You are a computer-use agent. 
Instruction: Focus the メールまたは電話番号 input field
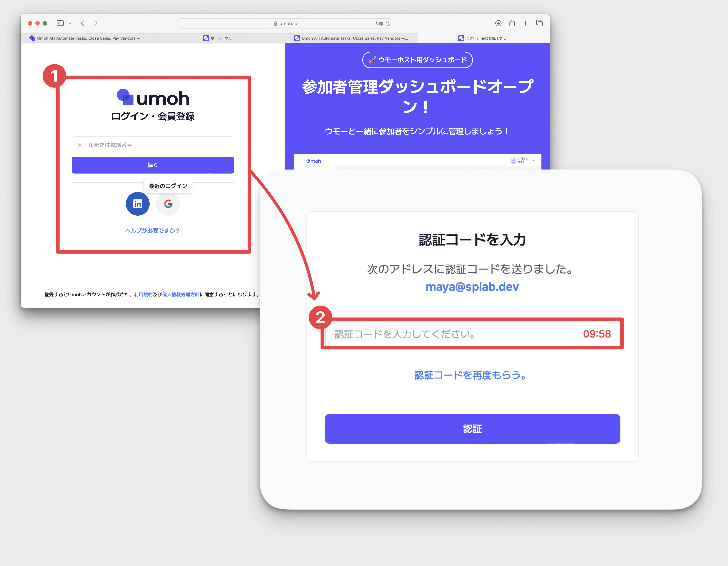pyautogui.click(x=153, y=145)
